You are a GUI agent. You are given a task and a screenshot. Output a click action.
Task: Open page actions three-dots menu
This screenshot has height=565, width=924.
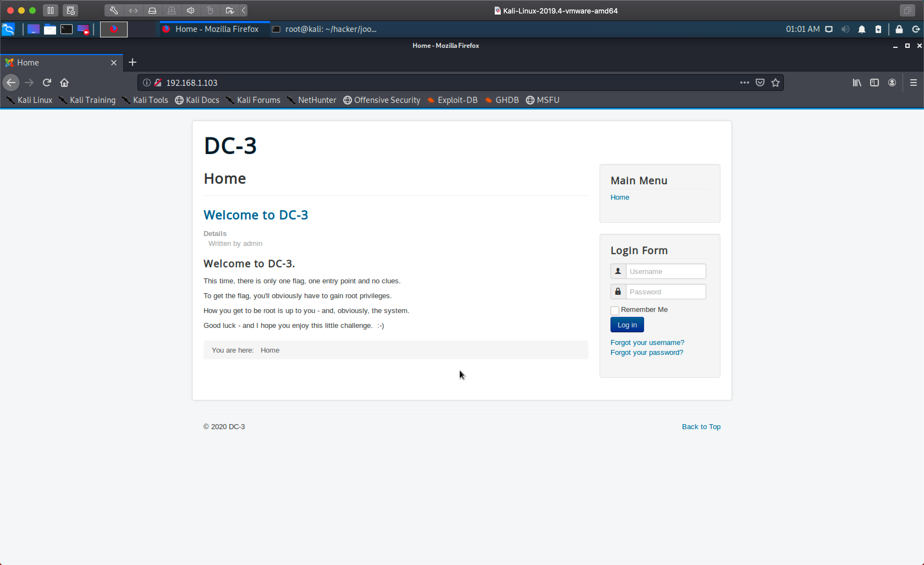744,83
